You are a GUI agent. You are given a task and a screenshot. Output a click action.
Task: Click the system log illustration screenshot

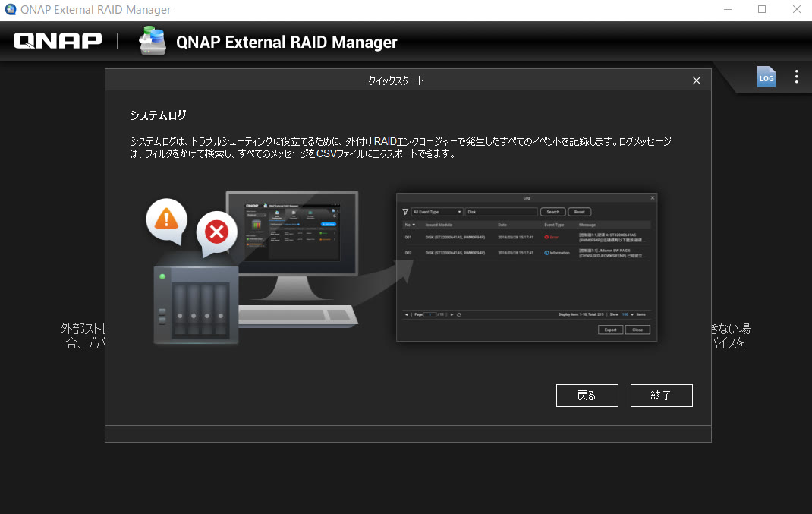[x=527, y=267]
